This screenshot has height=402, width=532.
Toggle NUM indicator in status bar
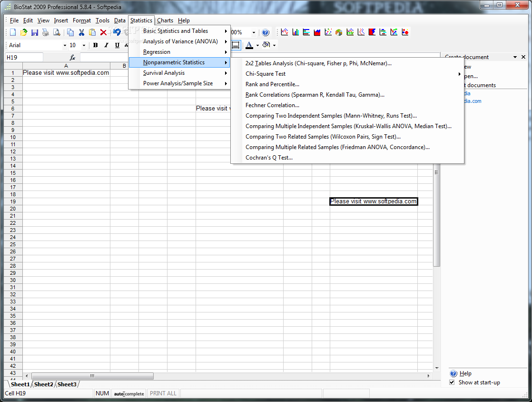click(x=102, y=393)
